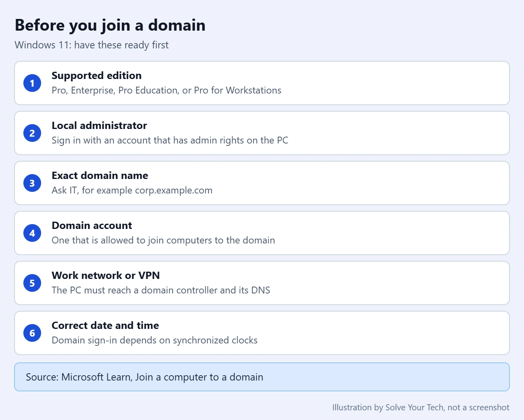This screenshot has width=524, height=420.
Task: Click the number 4 circle badge
Action: (x=32, y=233)
